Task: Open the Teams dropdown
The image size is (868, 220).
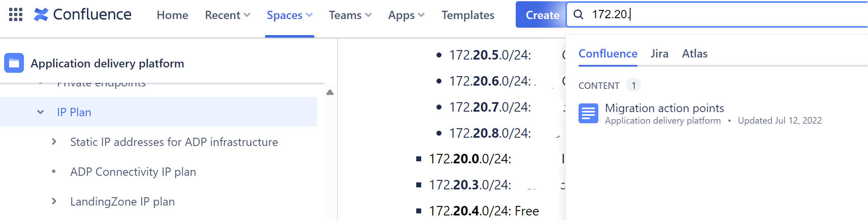Action: 350,15
